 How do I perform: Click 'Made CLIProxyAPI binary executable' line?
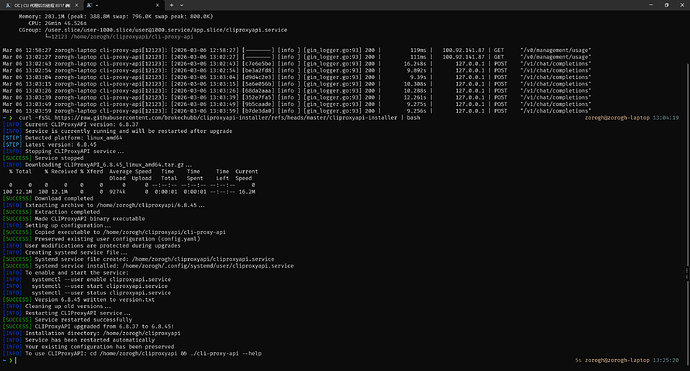(74, 219)
